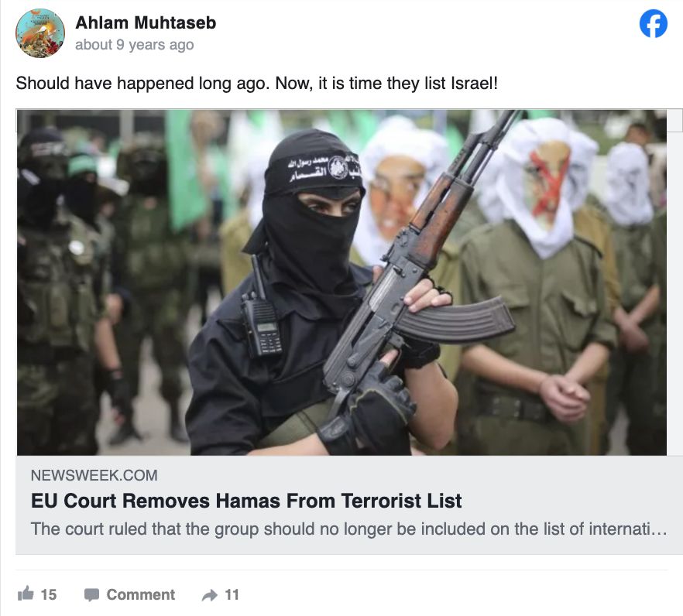This screenshot has height=616, width=683.
Task: Click the comment speech bubble icon
Action: 91,594
